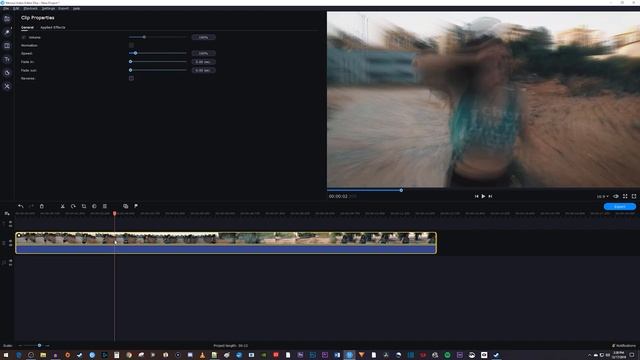
Task: Adjust the Fade out slider
Action: coord(158,70)
